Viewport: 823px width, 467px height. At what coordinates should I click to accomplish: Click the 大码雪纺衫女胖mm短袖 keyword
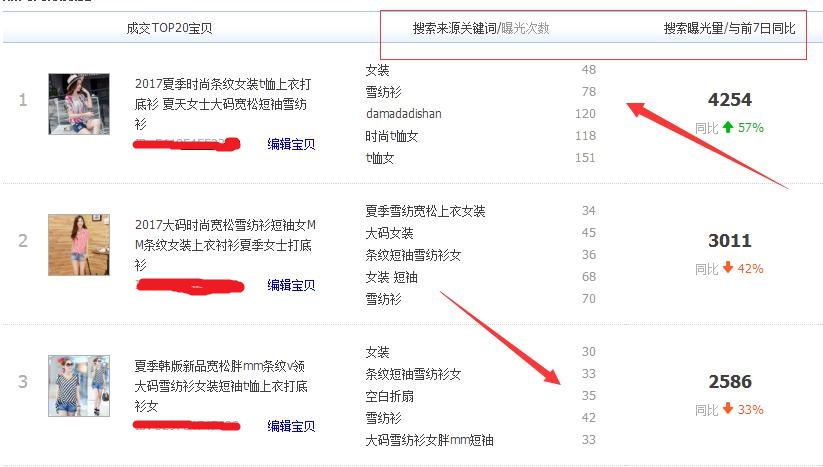click(429, 440)
